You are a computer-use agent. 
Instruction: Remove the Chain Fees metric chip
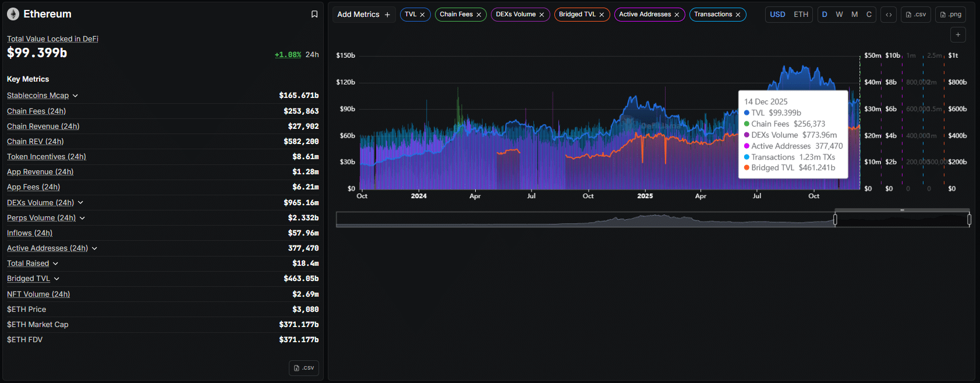tap(479, 15)
